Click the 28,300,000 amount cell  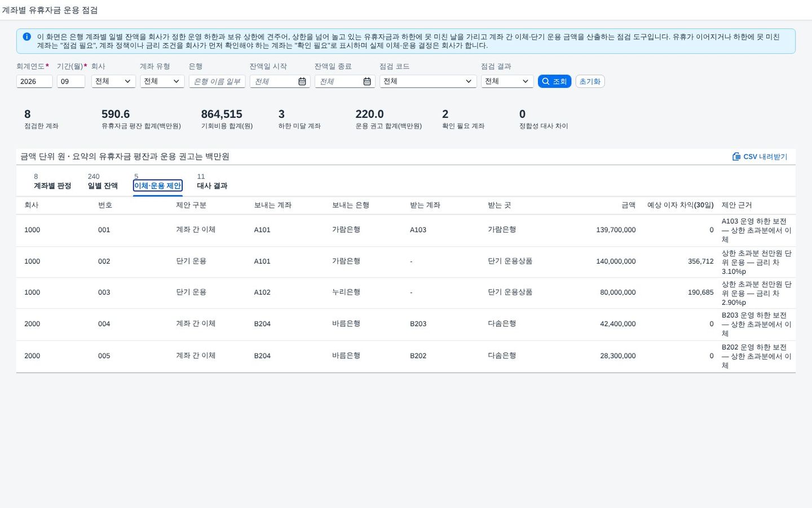(618, 356)
